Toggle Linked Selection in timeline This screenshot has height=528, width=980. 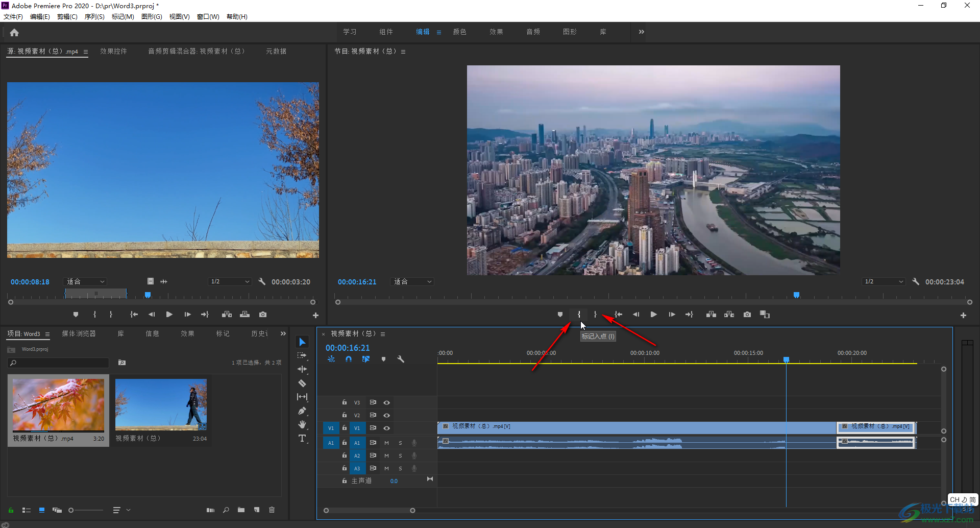coord(366,359)
